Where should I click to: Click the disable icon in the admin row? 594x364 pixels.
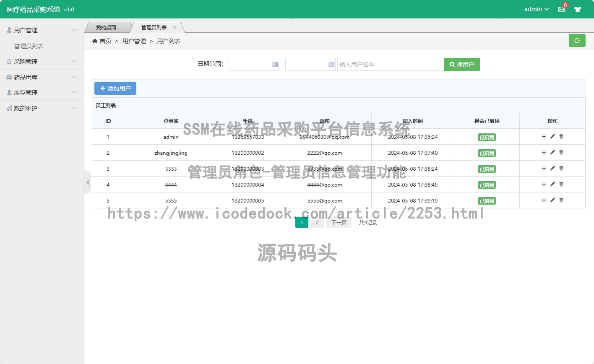point(544,136)
